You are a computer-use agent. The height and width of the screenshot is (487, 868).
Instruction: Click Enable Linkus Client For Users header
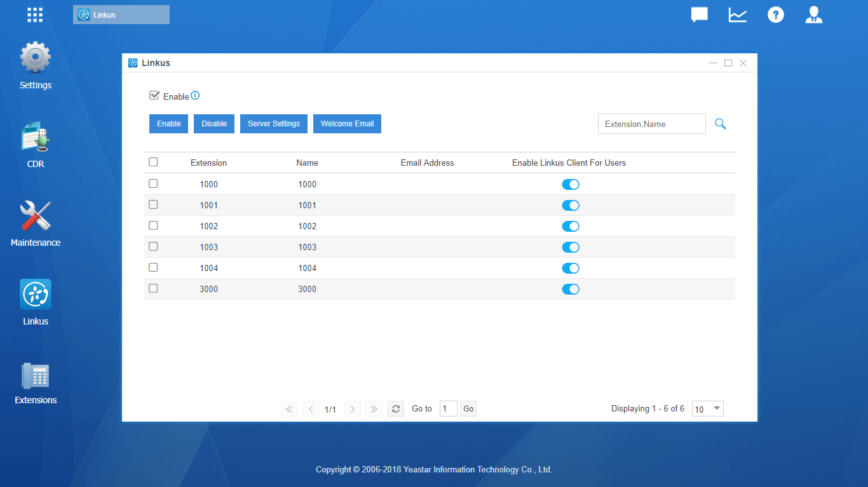pyautogui.click(x=569, y=163)
